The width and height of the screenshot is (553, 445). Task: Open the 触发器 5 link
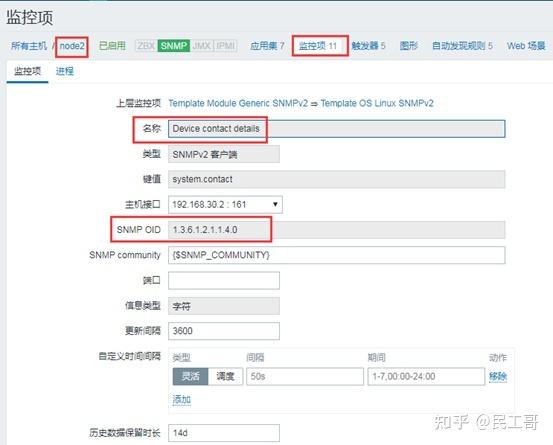click(368, 46)
